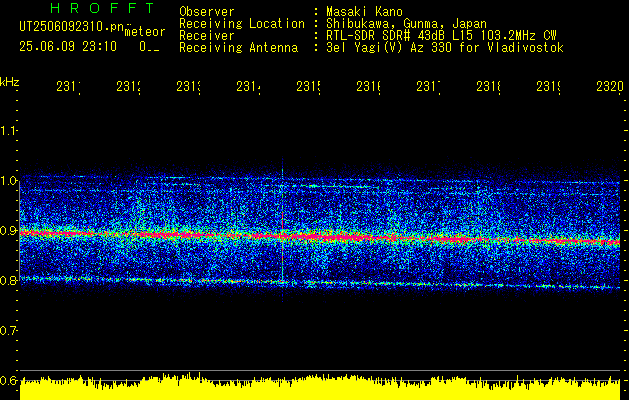Click the yellow signal-level bar graph
This screenshot has height=400, width=629.
[x=320, y=388]
